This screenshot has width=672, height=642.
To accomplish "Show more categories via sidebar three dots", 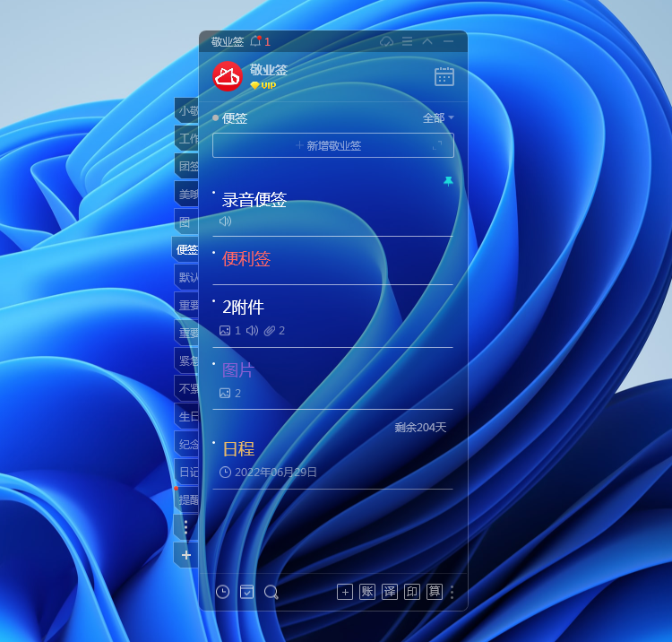I will (186, 527).
